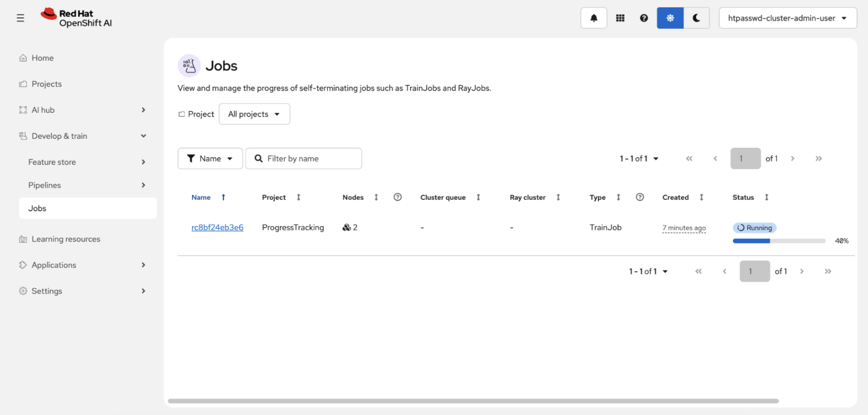Image resolution: width=868 pixels, height=415 pixels.
Task: Go to Home in sidebar
Action: 43,58
